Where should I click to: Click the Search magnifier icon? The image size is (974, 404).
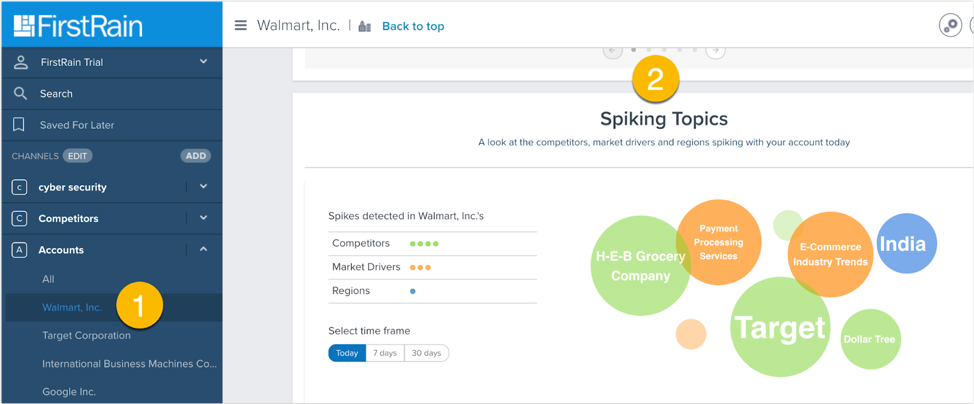tap(20, 93)
